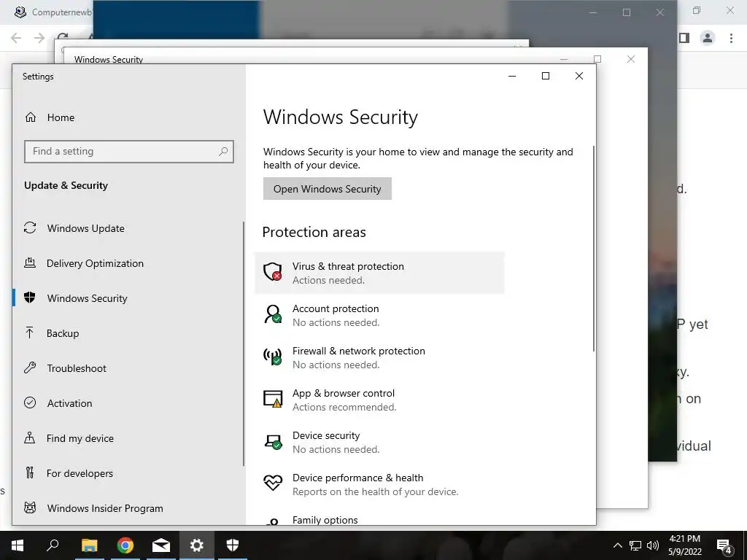Click the Home icon in Settings sidebar
Image resolution: width=747 pixels, height=560 pixels.
point(31,117)
